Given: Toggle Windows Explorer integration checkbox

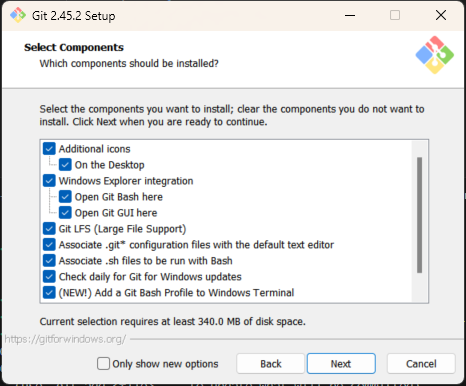Looking at the screenshot, I should click(49, 181).
